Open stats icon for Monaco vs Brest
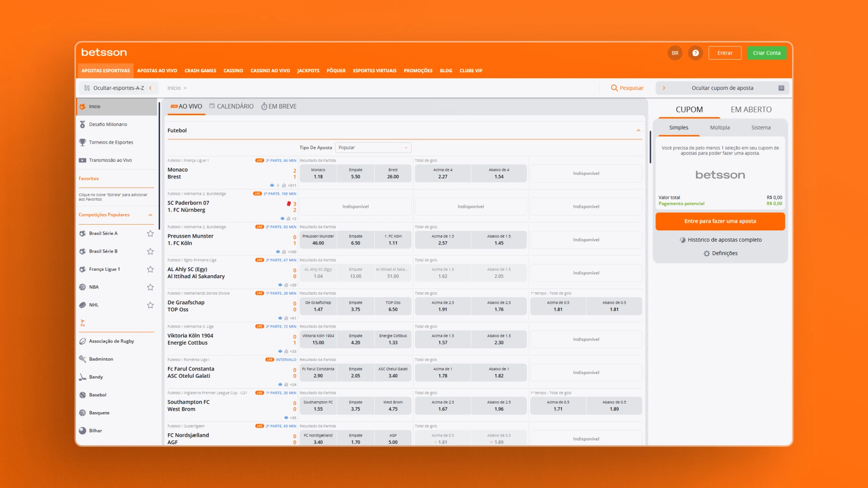This screenshot has height=488, width=868. tap(283, 185)
